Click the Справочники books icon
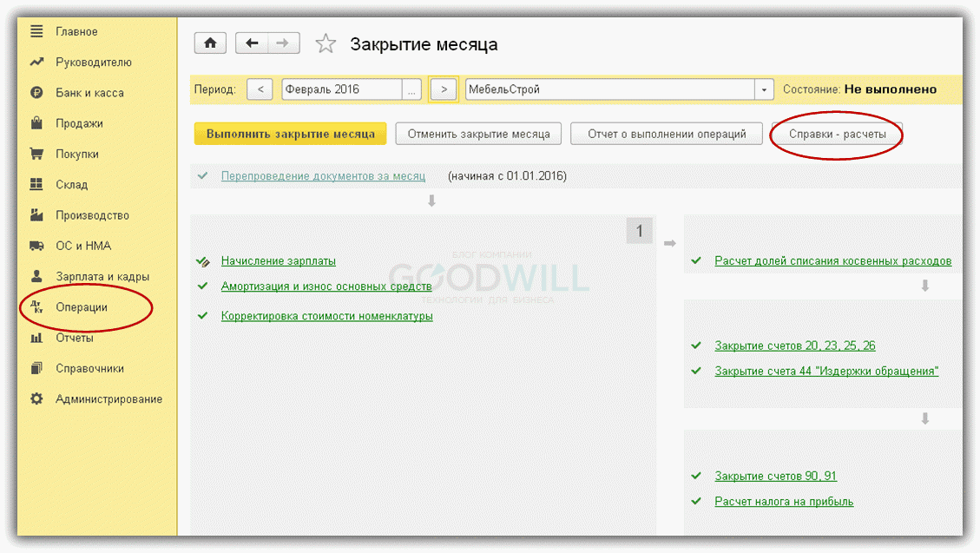 [36, 368]
